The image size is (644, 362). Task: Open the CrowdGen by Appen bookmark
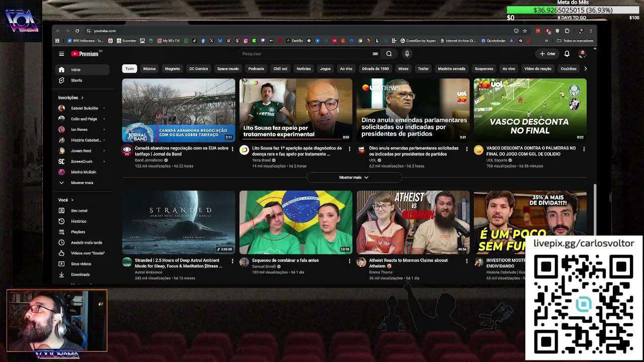pos(418,41)
